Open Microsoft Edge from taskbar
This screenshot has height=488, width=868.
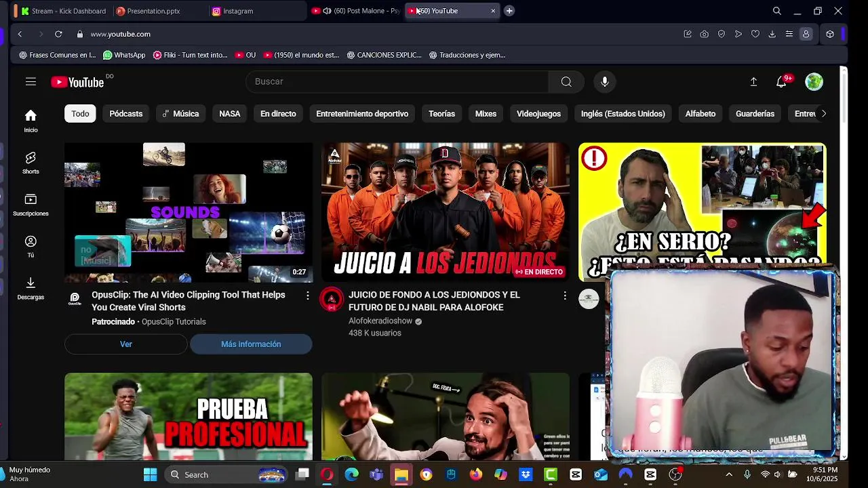pos(351,474)
